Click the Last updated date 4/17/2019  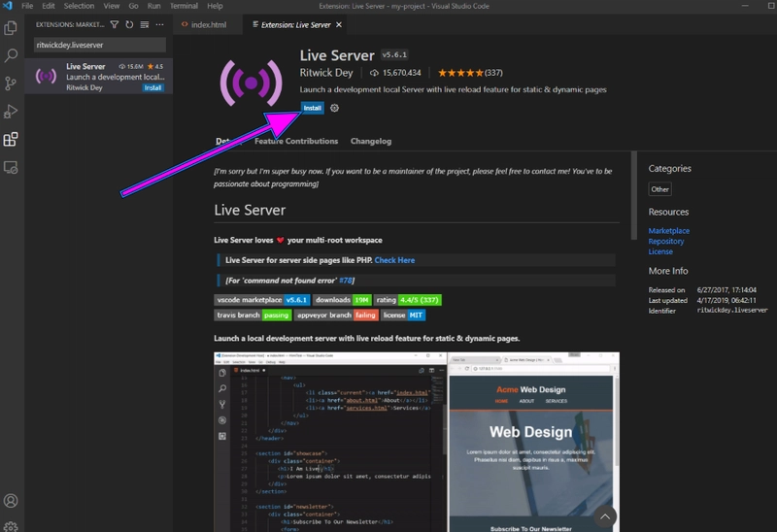pos(726,300)
